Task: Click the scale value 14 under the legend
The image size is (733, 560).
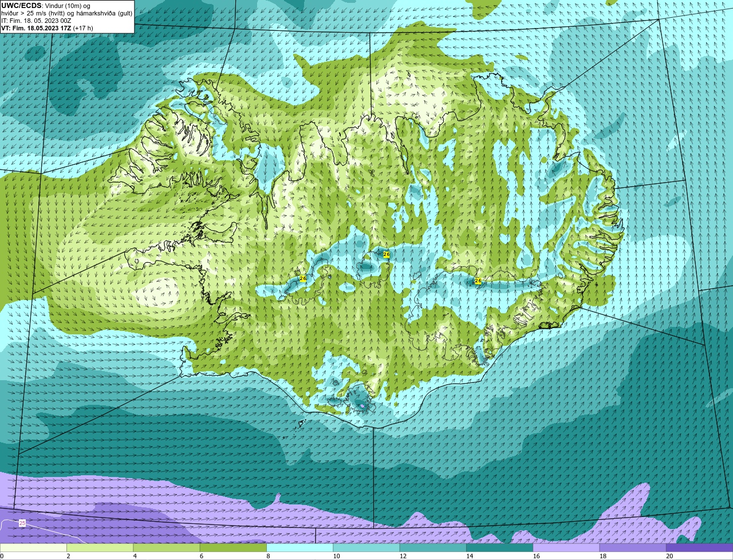Action: click(x=470, y=556)
